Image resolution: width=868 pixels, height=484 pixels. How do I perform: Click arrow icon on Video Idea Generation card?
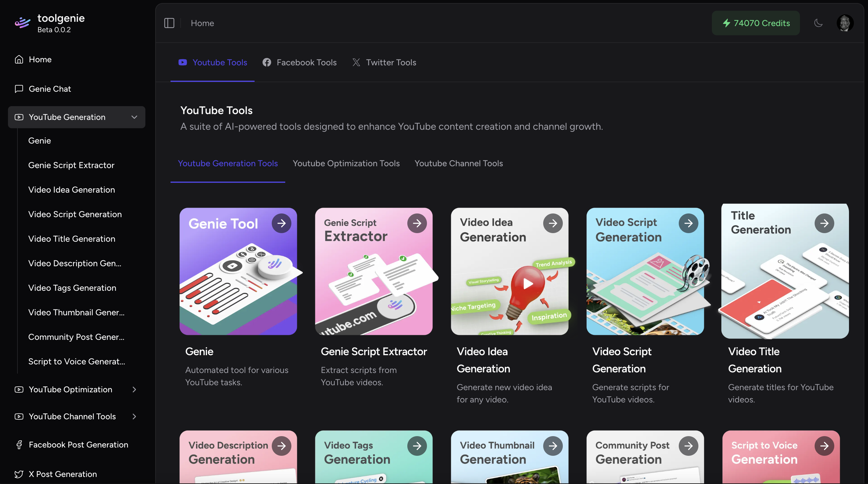tap(553, 223)
